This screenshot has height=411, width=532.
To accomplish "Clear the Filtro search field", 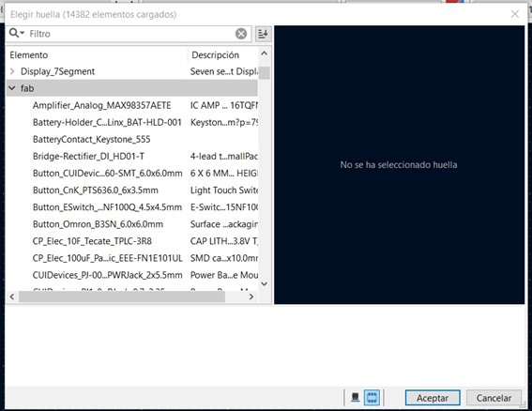I will pos(241,34).
